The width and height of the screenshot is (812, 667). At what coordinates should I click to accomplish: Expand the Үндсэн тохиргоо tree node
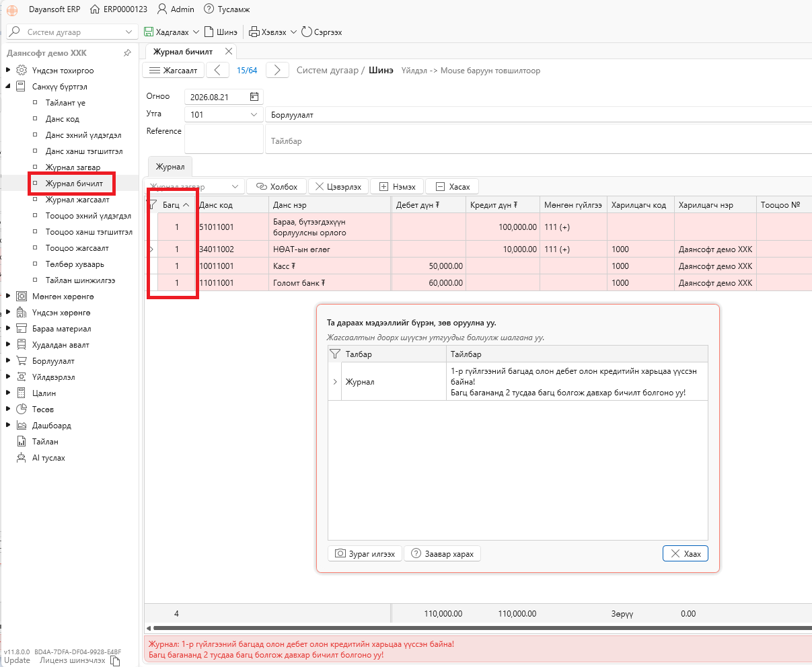[x=8, y=70]
